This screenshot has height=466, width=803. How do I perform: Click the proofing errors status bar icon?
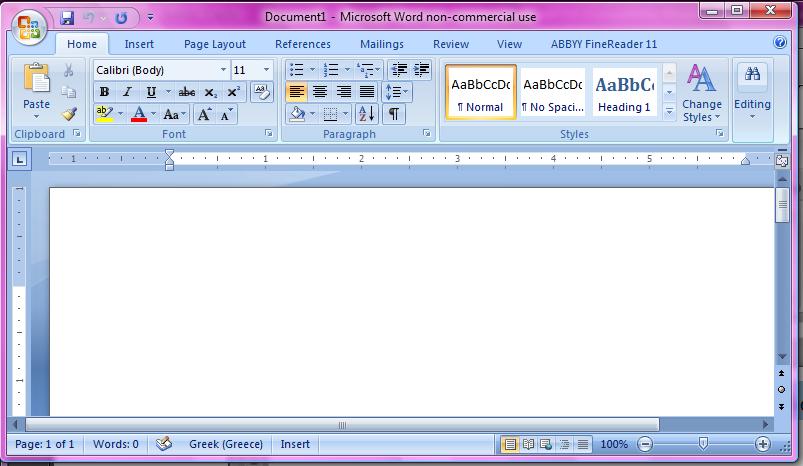tap(163, 443)
